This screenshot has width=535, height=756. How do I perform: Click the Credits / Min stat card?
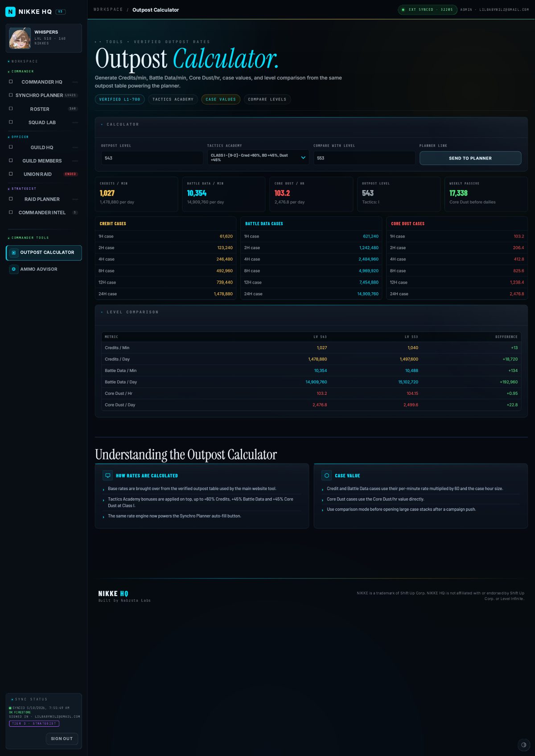(x=136, y=194)
